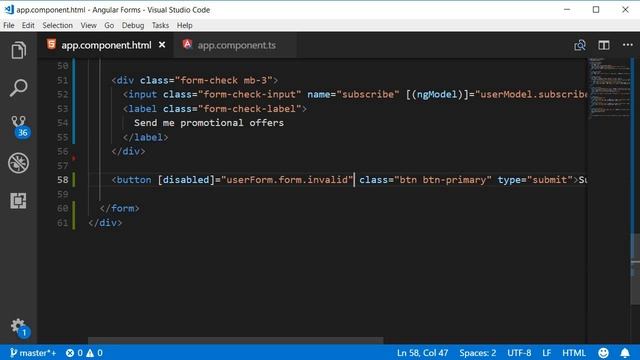The width and height of the screenshot is (640, 360).
Task: Close the app.component.html tab
Action: [162, 45]
